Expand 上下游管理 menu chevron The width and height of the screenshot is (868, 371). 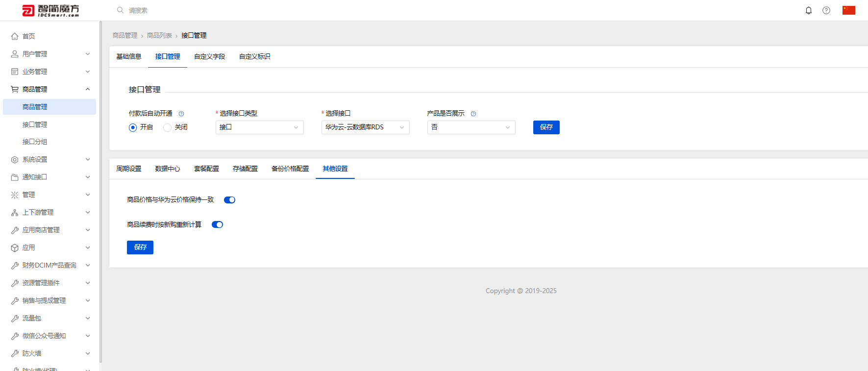88,212
